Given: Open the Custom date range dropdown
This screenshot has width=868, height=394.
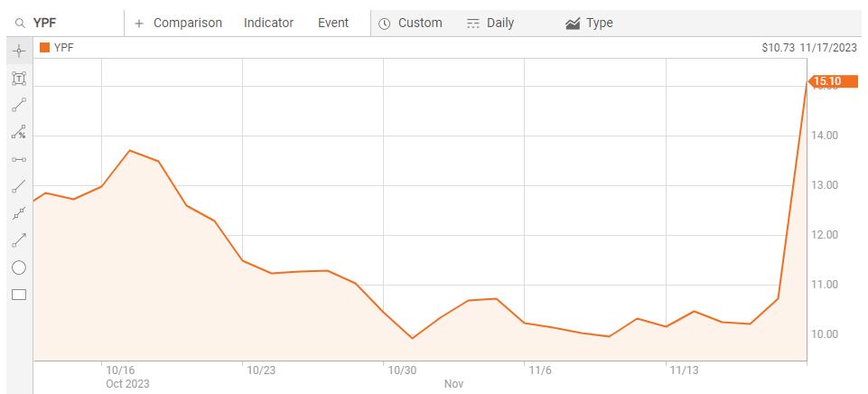Looking at the screenshot, I should tap(410, 23).
